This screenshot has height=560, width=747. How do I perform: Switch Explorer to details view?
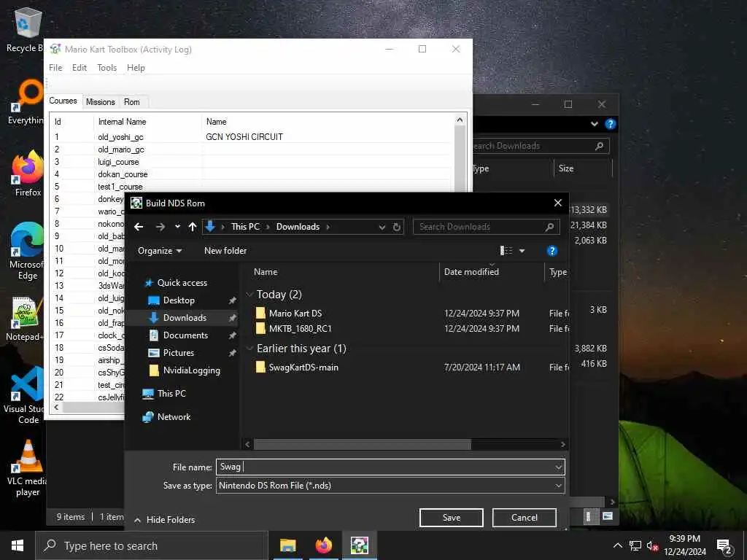(x=589, y=516)
